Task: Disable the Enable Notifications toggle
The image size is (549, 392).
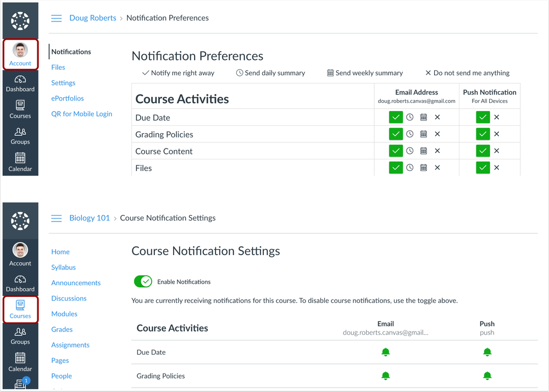Action: coord(143,281)
